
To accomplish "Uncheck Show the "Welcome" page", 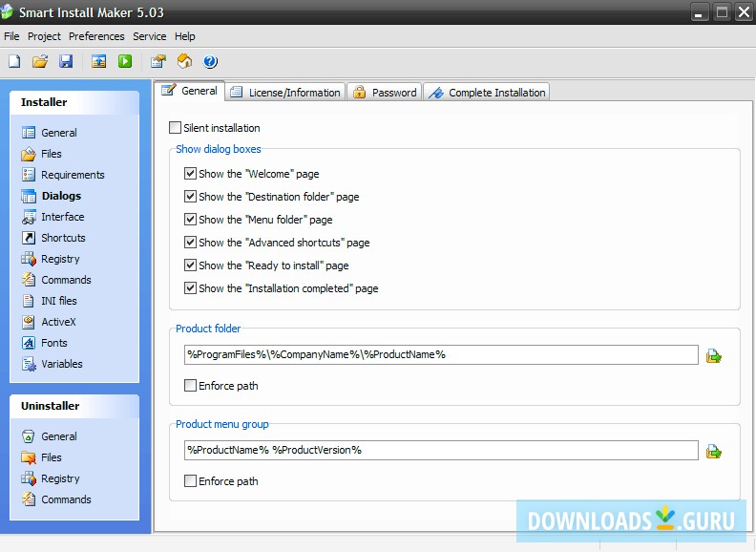I will pyautogui.click(x=191, y=173).
